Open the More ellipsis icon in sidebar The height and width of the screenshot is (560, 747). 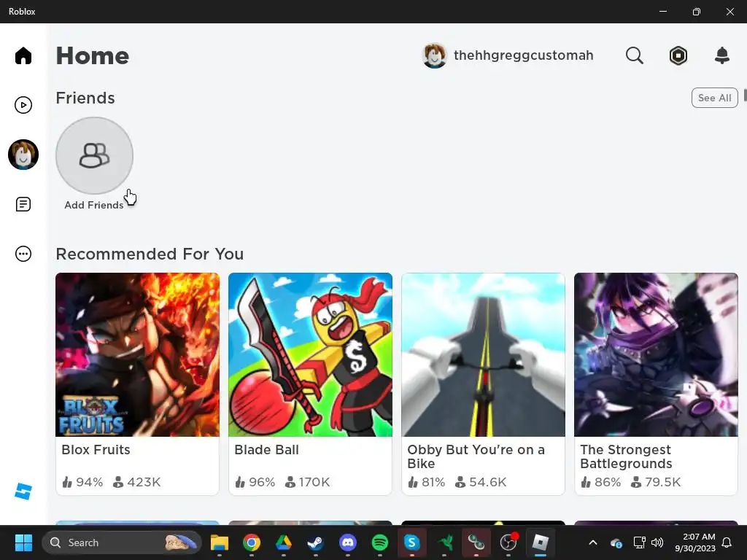pos(23,254)
